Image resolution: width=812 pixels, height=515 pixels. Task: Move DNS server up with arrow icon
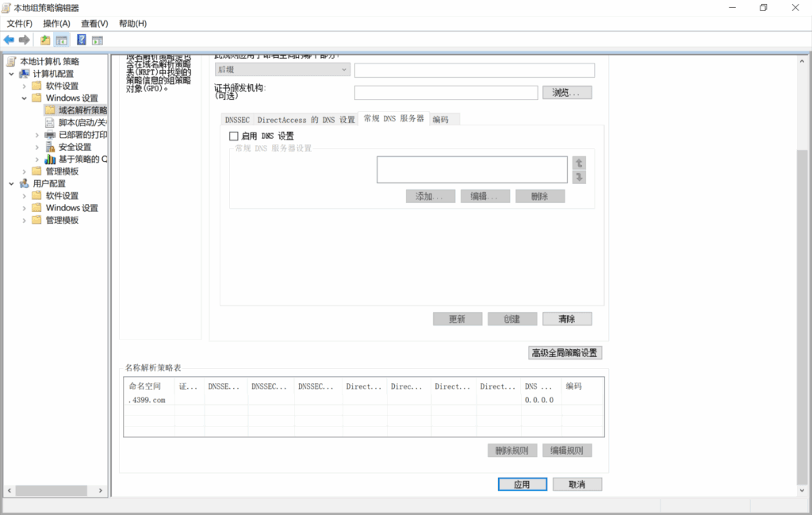(x=579, y=163)
